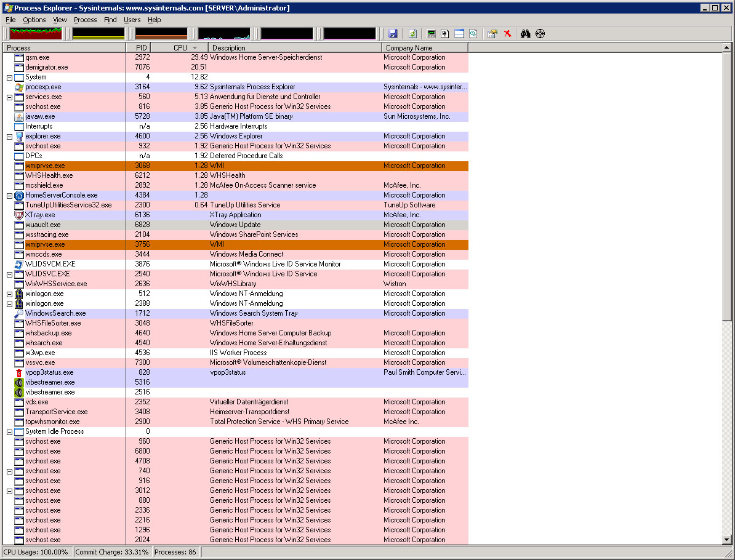Collapse the winlogon.exe PID 2388 node
Image resolution: width=735 pixels, height=560 pixels.
pyautogui.click(x=9, y=304)
